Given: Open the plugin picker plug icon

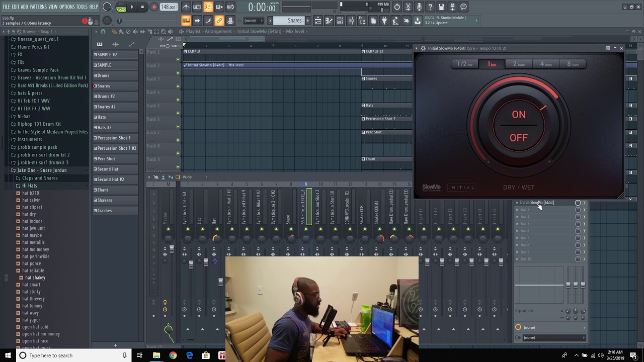Looking at the screenshot, I should point(384,21).
